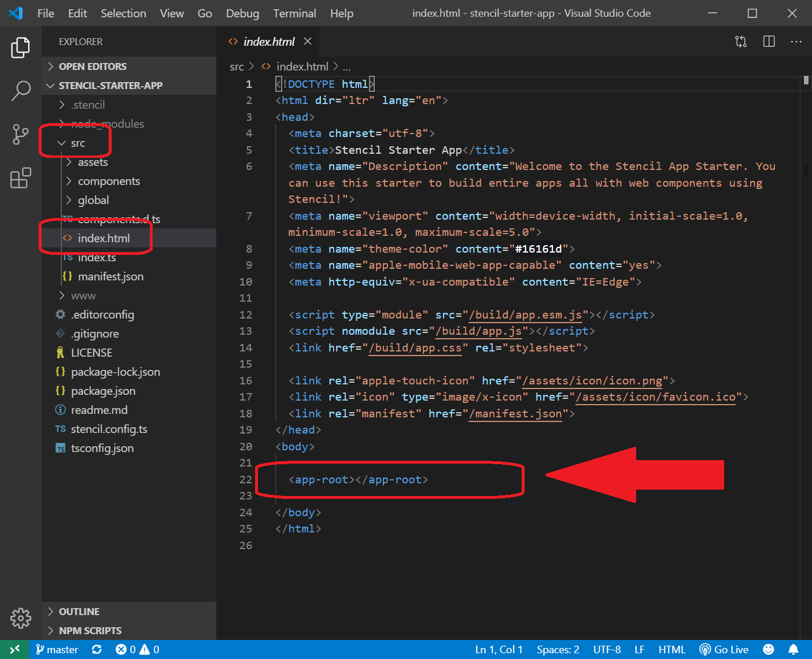Open the Explorer view in activity bar
This screenshot has height=659, width=812.
(x=20, y=47)
